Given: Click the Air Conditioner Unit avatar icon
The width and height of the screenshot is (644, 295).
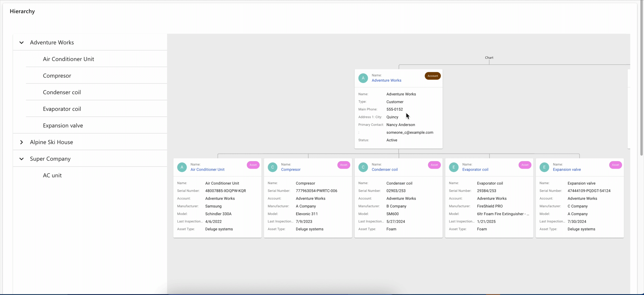Looking at the screenshot, I should (182, 167).
